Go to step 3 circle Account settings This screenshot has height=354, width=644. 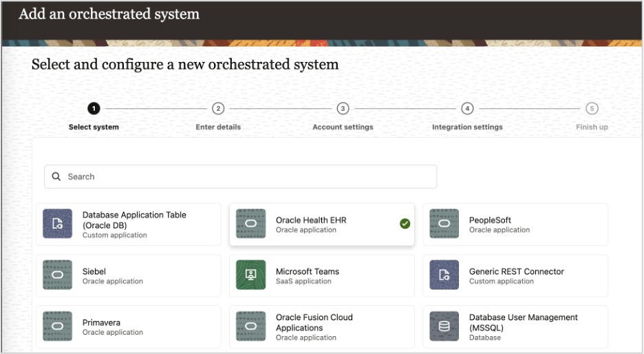click(343, 109)
